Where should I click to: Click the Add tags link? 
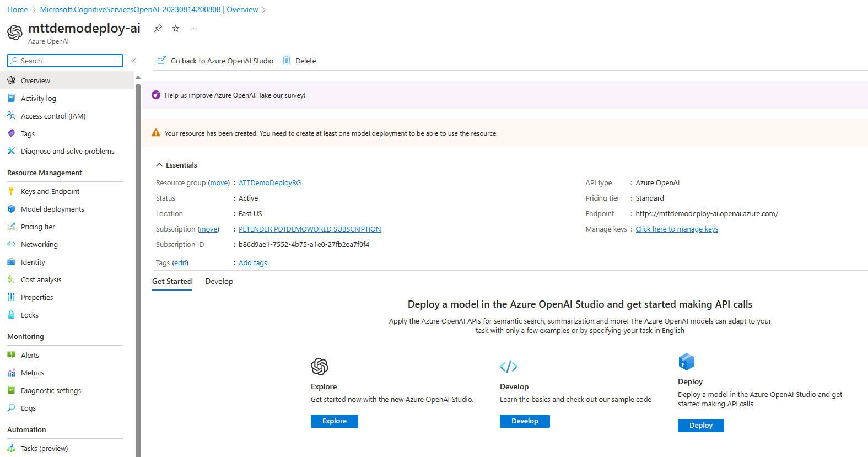[x=252, y=263]
